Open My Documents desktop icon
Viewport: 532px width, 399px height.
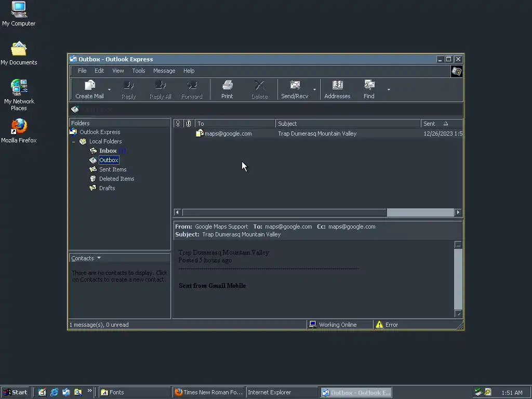coord(19,53)
